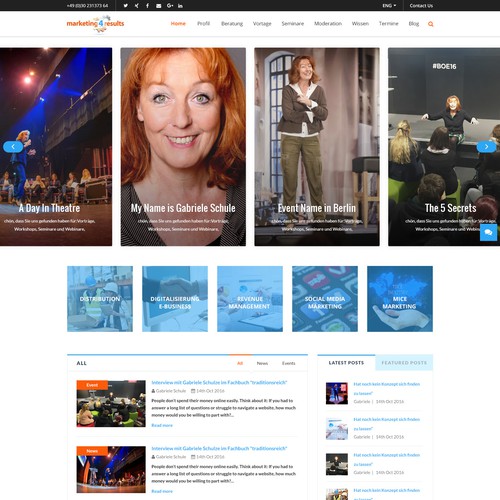The width and height of the screenshot is (500, 500).
Task: Open the Digitalisierung E-Business tile
Action: [175, 299]
